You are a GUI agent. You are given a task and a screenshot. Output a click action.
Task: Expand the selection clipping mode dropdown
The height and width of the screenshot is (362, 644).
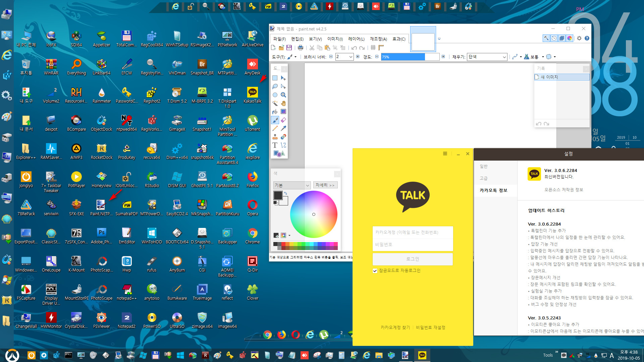click(555, 57)
